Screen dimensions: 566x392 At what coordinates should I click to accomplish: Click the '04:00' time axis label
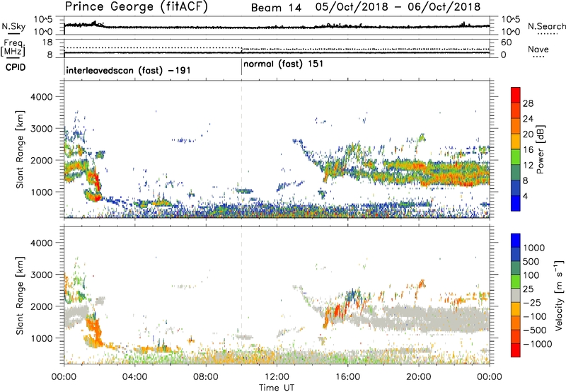pyautogui.click(x=134, y=377)
